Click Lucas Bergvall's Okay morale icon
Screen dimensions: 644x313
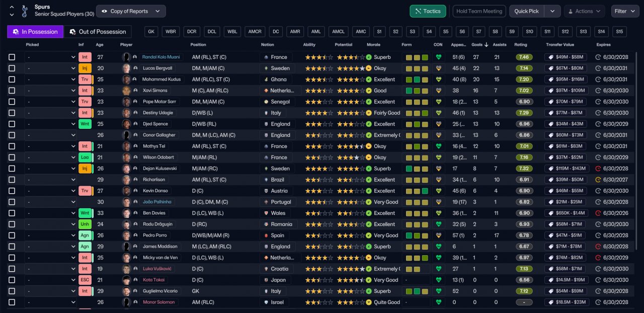(369, 68)
